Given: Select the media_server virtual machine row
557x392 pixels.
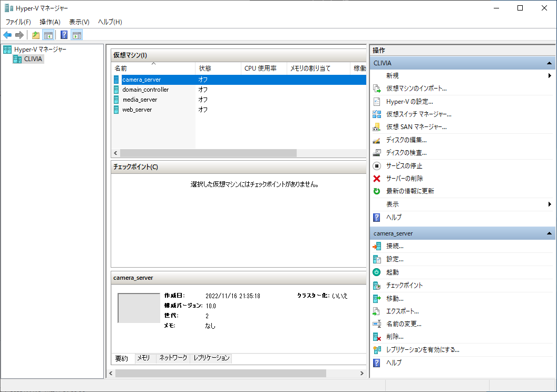Looking at the screenshot, I should pyautogui.click(x=239, y=100).
